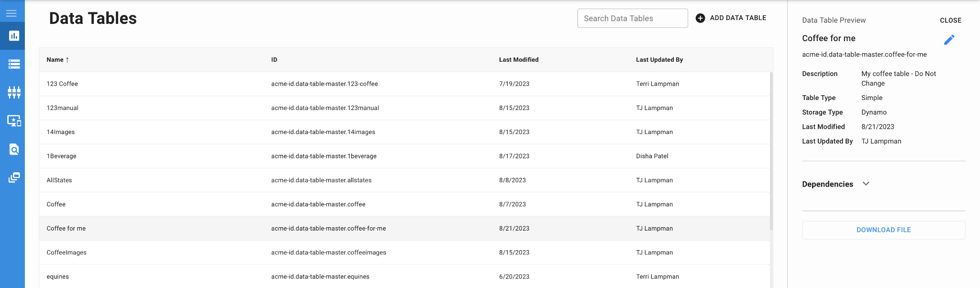Open the monitor with star sidebar icon

click(14, 121)
